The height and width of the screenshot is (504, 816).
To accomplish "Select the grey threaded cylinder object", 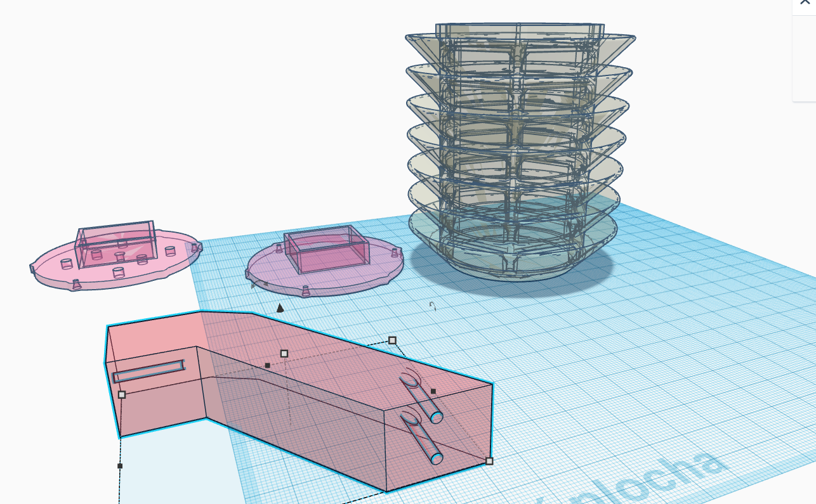I will pos(519,152).
